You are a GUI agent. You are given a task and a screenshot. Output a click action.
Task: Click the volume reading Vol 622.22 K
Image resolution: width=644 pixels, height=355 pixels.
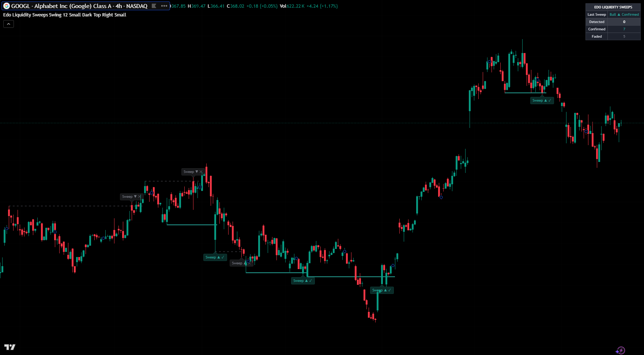292,6
